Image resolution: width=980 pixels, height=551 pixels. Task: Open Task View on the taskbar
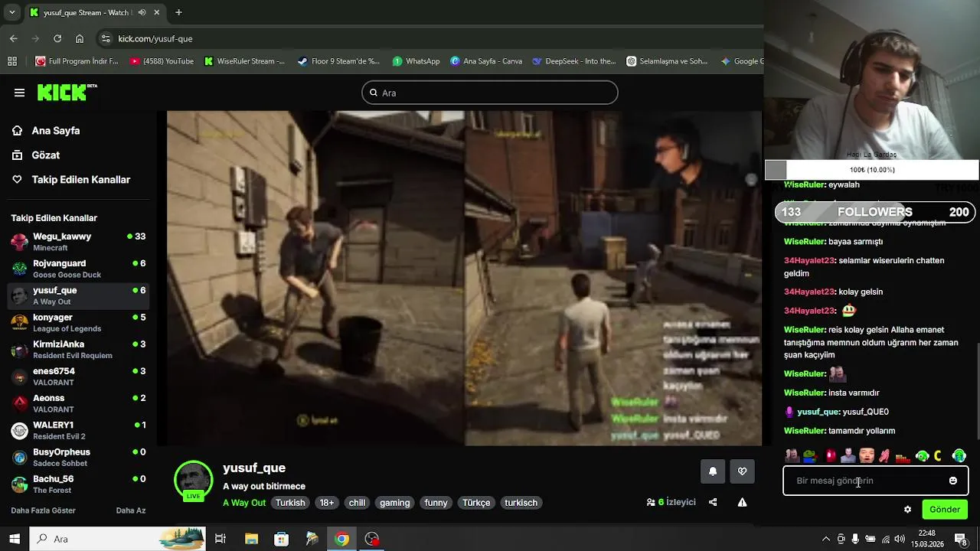(220, 539)
